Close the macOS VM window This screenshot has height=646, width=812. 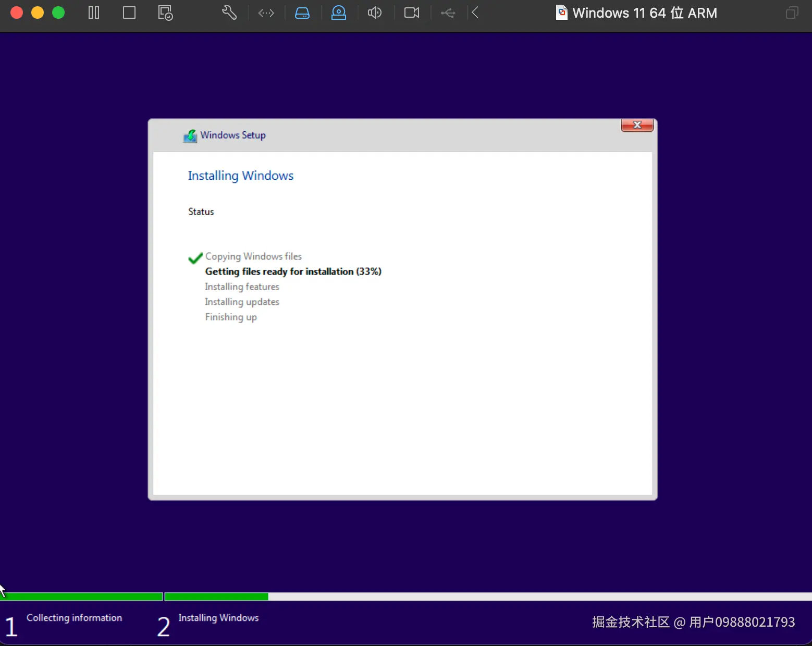click(x=17, y=13)
